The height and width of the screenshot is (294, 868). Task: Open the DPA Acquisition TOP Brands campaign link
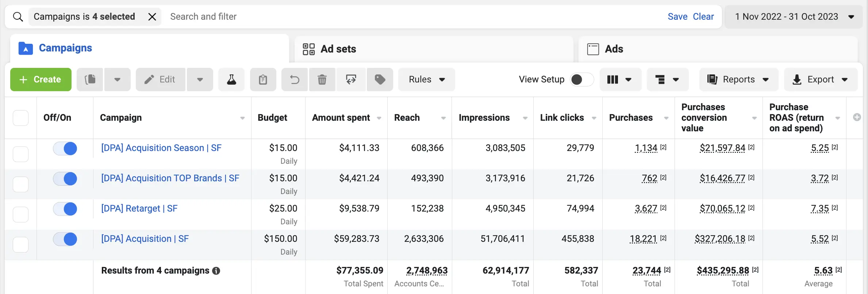[170, 178]
